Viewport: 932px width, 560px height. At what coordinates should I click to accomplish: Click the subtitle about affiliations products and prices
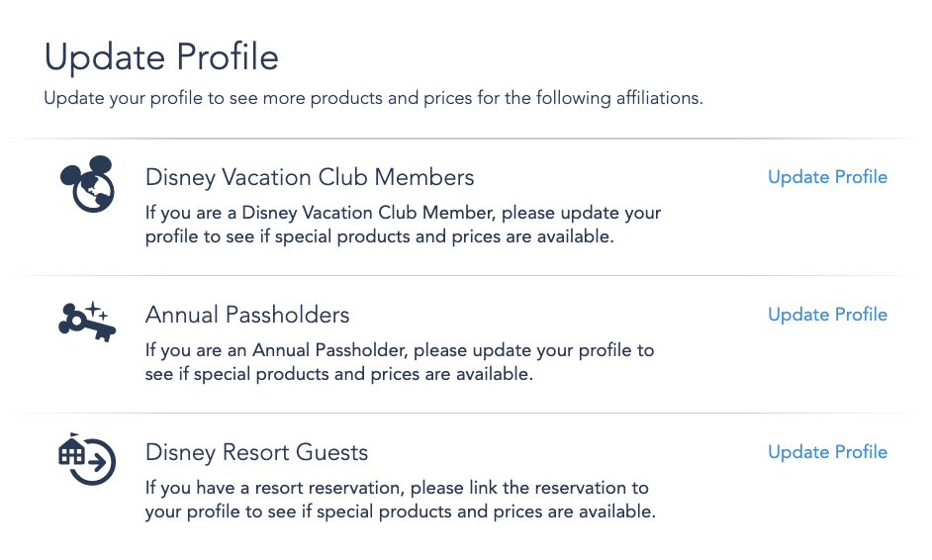pyautogui.click(x=373, y=98)
